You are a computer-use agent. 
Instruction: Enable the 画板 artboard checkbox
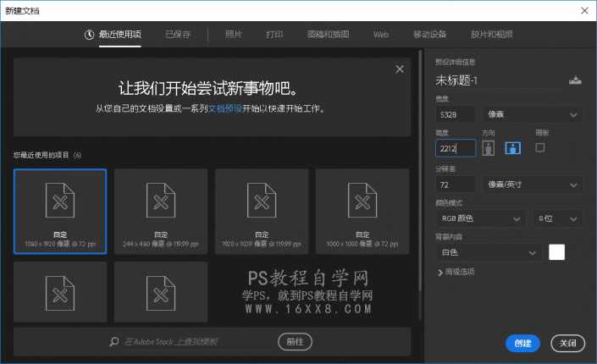click(540, 147)
